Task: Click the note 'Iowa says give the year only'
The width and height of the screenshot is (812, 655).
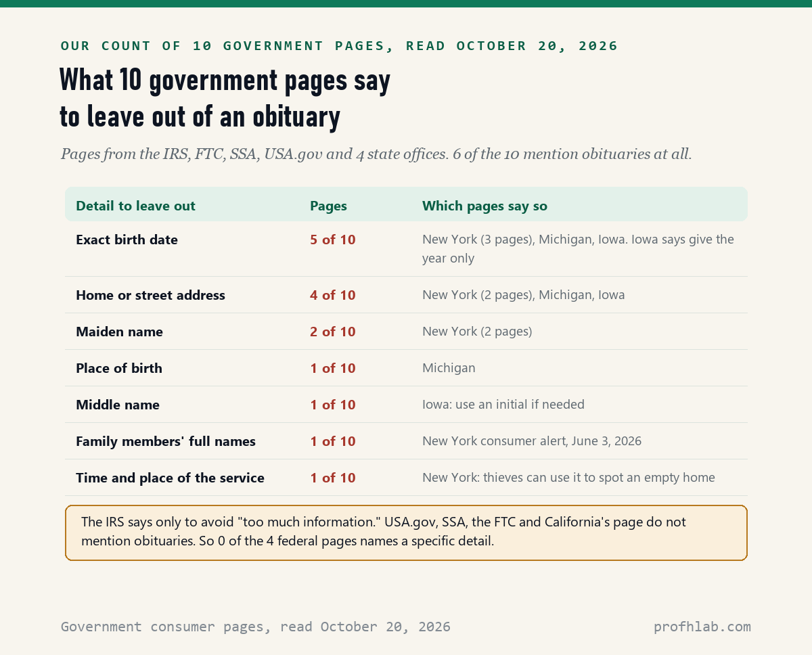Action: pyautogui.click(x=578, y=248)
